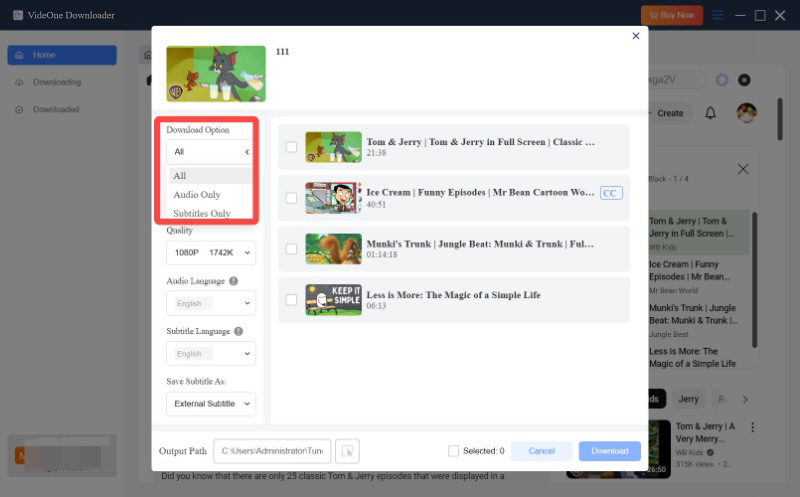Viewport: 800px width, 497px height.
Task: Click the browse output folder icon
Action: 347,451
